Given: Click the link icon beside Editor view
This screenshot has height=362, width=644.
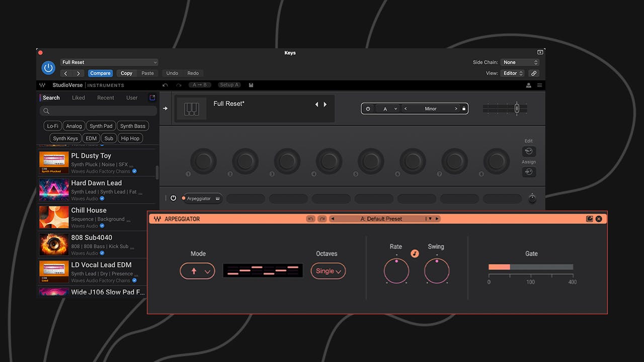Looking at the screenshot, I should (x=534, y=73).
